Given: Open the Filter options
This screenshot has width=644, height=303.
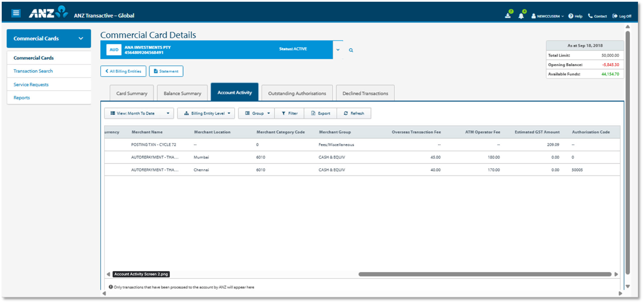Looking at the screenshot, I should [289, 113].
